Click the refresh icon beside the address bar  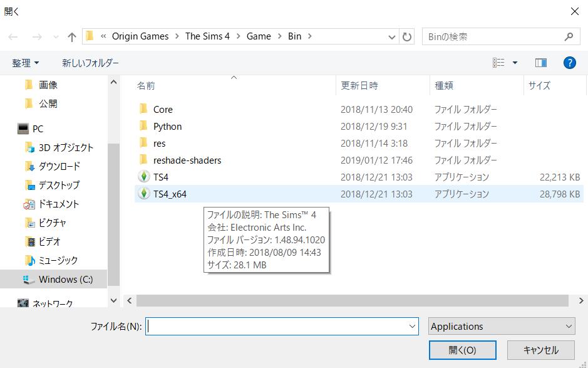(406, 36)
